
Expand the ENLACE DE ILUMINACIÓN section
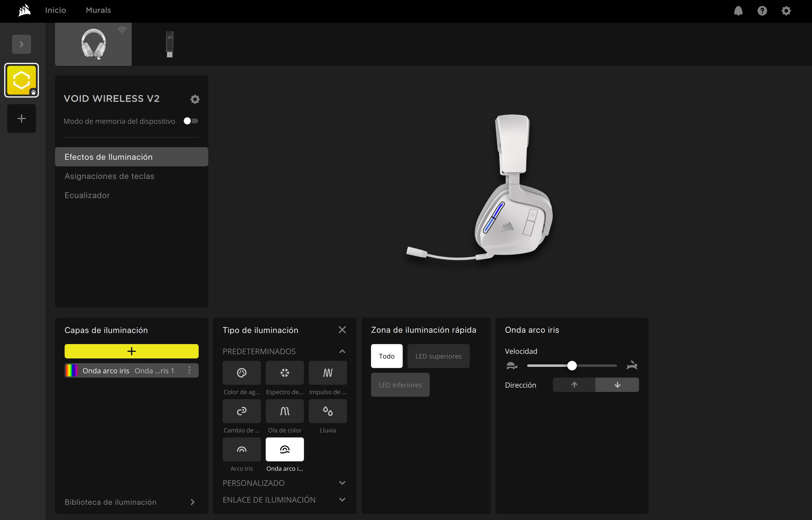pyautogui.click(x=342, y=499)
